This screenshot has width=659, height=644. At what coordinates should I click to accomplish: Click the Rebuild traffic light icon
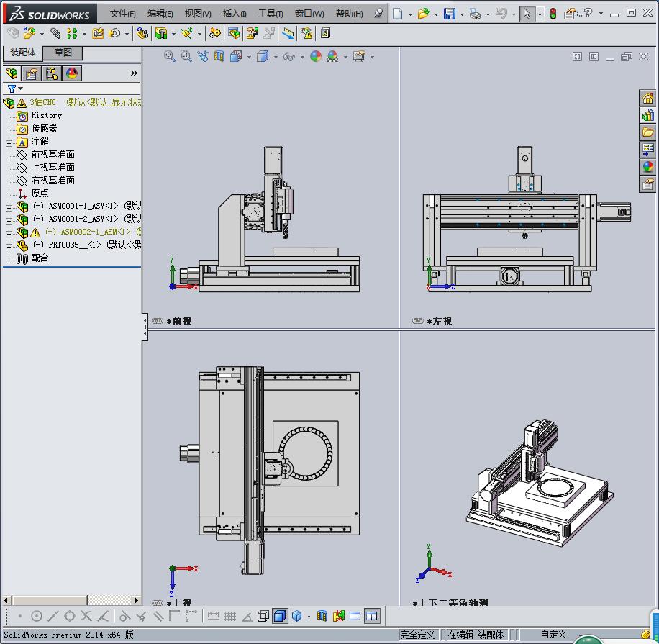[x=553, y=14]
